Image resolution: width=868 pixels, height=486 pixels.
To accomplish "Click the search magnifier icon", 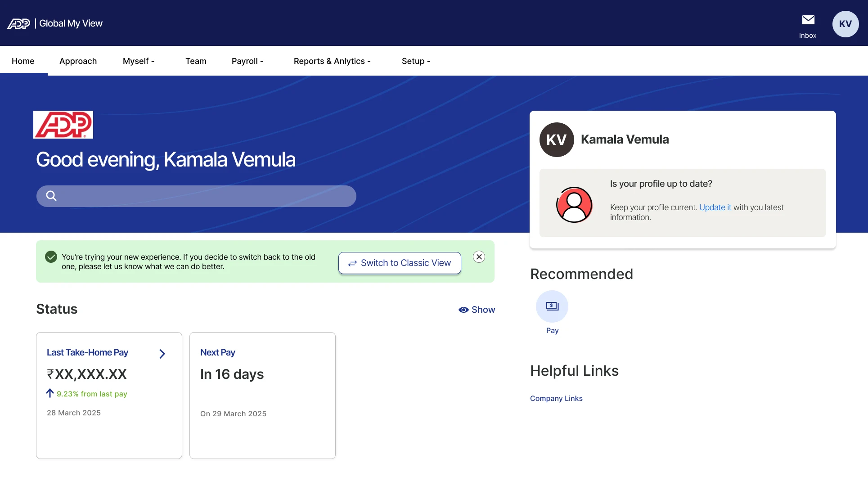I will click(51, 196).
